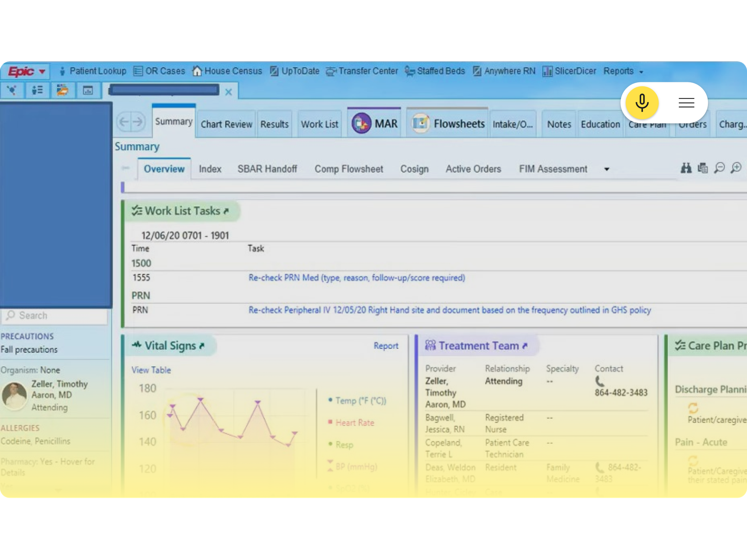Viewport: 747px width, 560px height.
Task: Open the Vital Signs Report link
Action: (x=386, y=346)
